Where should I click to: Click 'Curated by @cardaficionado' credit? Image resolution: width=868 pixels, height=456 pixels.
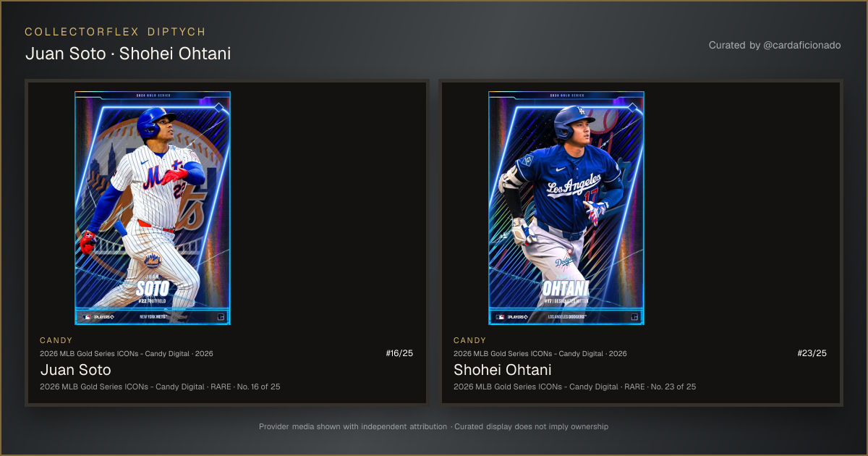[x=775, y=45]
